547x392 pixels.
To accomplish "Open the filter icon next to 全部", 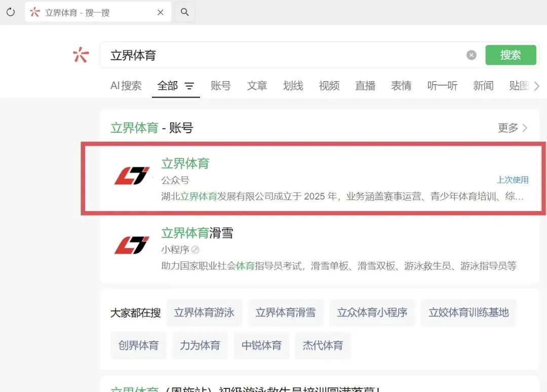I will click(189, 86).
